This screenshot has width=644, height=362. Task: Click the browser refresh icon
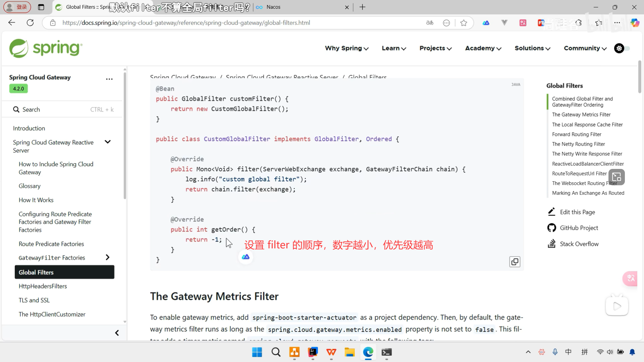30,23
